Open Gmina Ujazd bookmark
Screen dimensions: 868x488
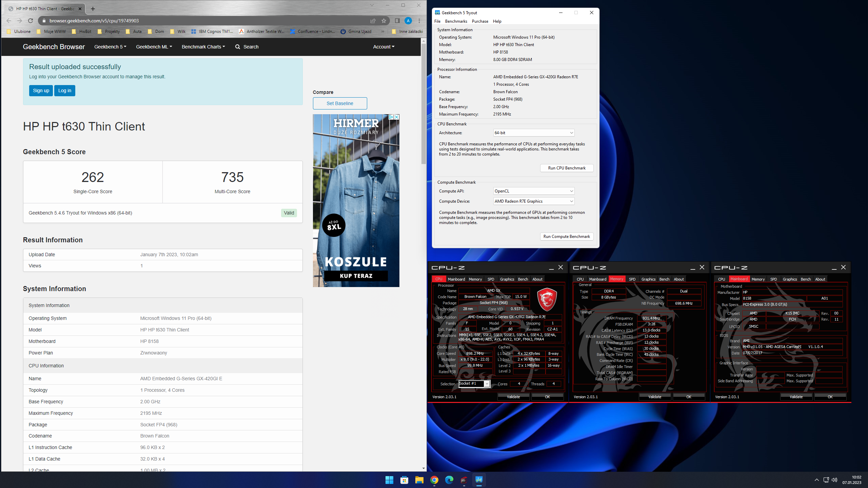(356, 32)
